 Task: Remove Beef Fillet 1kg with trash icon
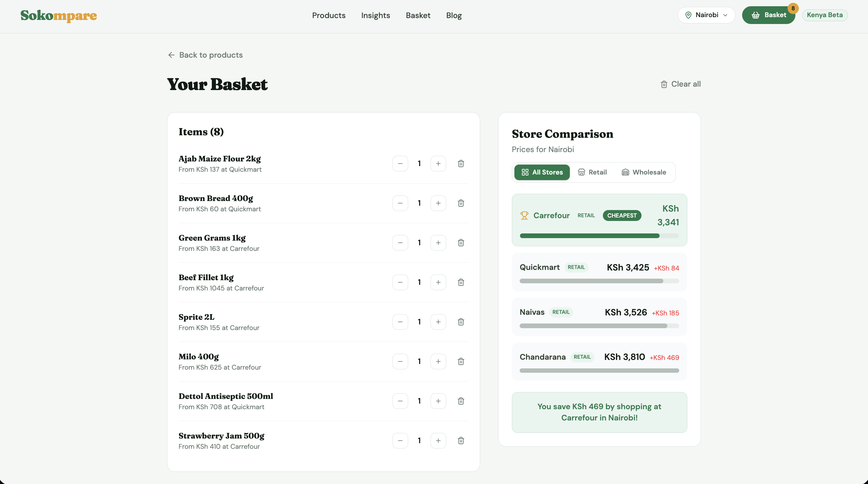pos(460,282)
